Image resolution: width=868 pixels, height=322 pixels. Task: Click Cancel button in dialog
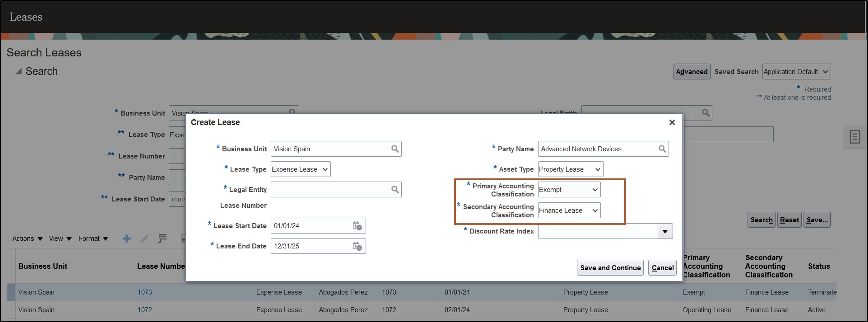[x=662, y=268]
